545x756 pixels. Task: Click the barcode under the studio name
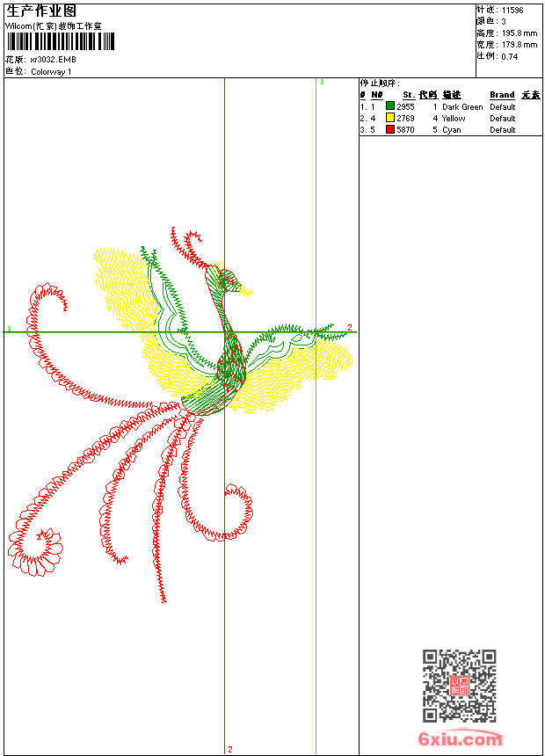(61, 41)
